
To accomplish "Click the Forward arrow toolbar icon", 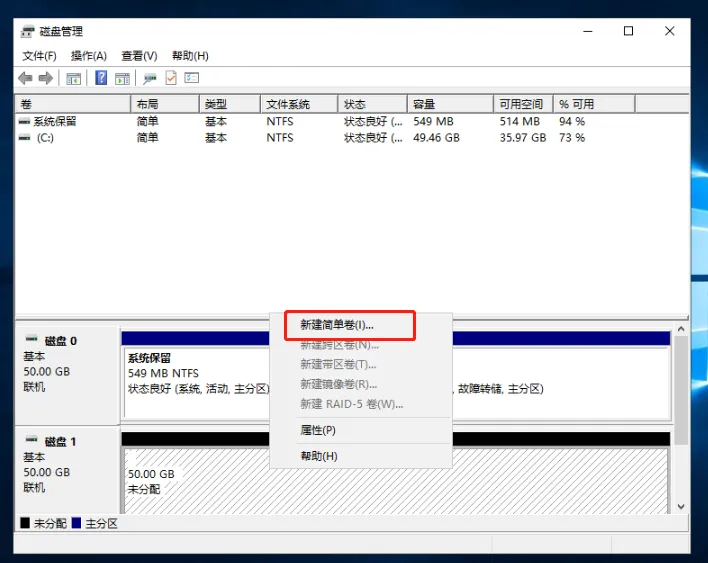I will coord(46,78).
